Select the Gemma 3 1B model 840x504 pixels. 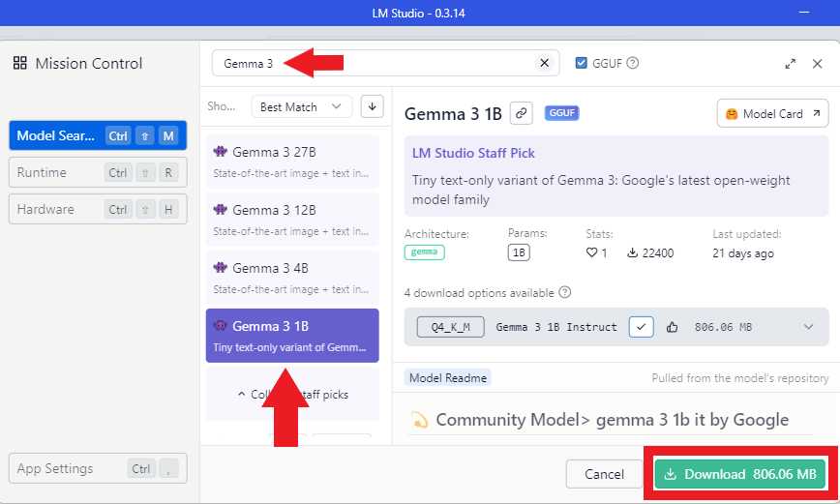coord(292,336)
